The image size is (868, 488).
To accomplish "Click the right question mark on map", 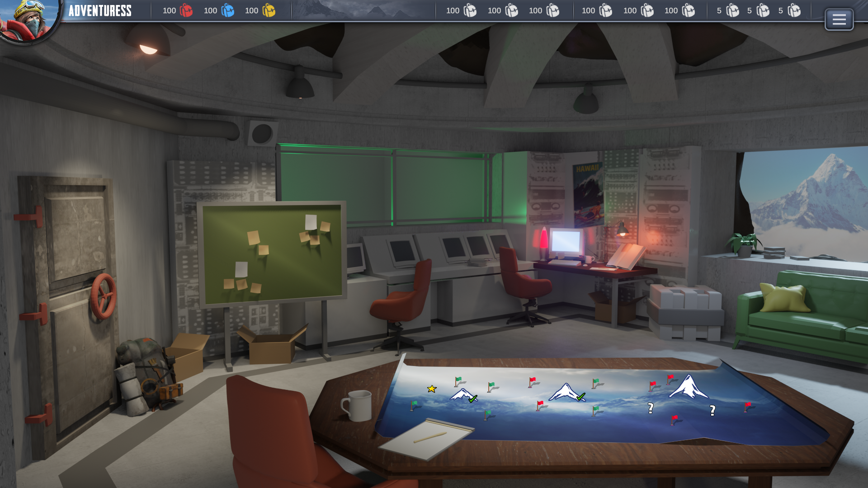I will tap(712, 410).
